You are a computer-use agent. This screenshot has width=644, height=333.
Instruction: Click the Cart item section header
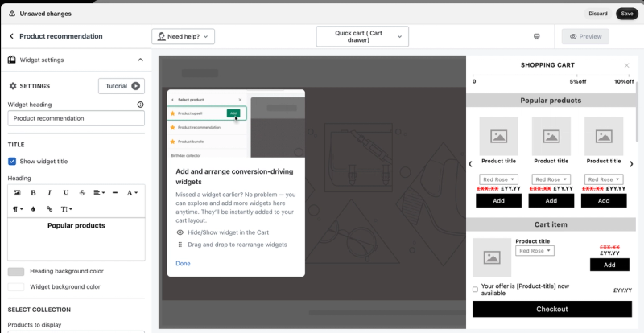(551, 224)
